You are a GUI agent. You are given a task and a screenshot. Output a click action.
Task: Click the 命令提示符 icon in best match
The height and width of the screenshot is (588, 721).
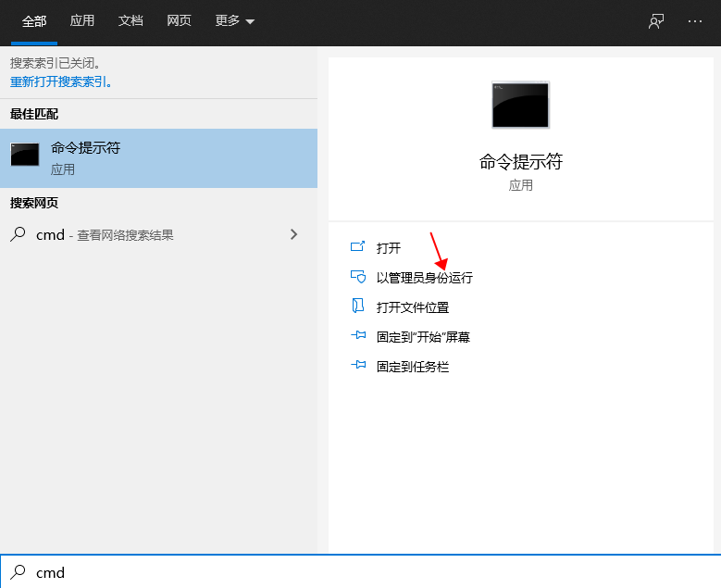(25, 154)
